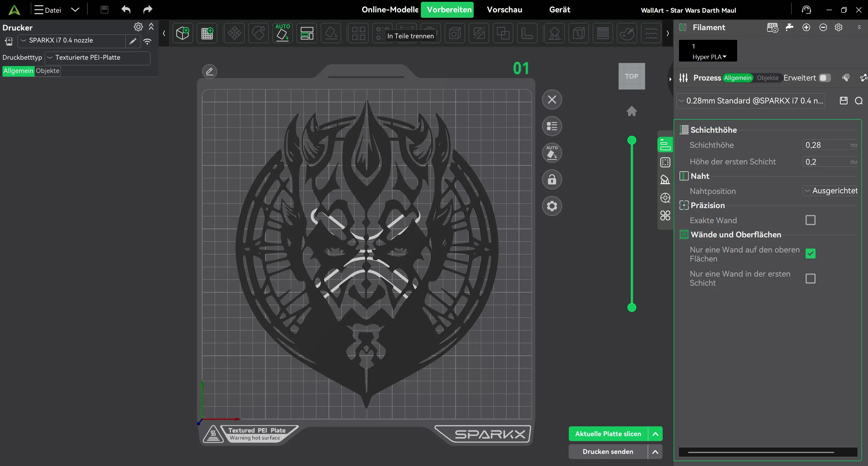Click the Drucken senden button
This screenshot has height=466, width=868.
(x=608, y=452)
